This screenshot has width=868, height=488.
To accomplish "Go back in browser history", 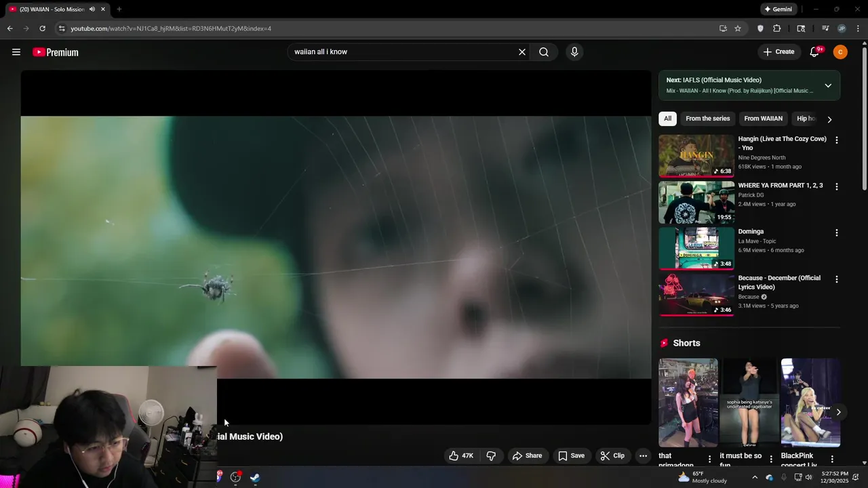I will (9, 28).
